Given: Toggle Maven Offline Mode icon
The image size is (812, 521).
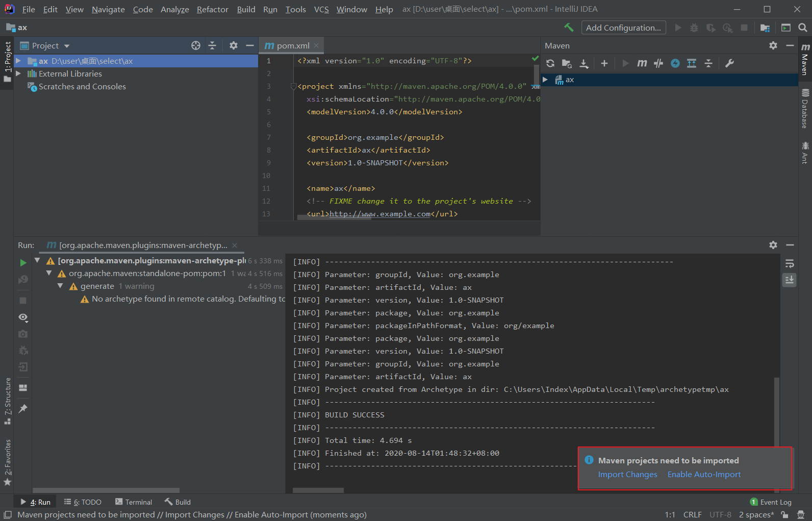Looking at the screenshot, I should (x=675, y=63).
